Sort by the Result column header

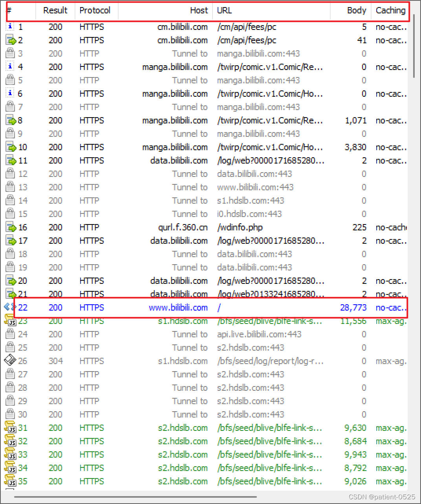[x=55, y=11]
